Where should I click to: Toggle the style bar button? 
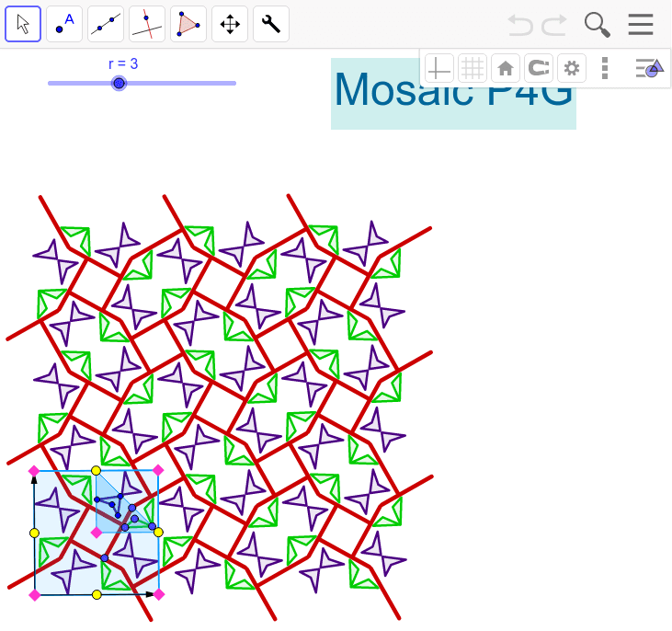click(x=650, y=68)
